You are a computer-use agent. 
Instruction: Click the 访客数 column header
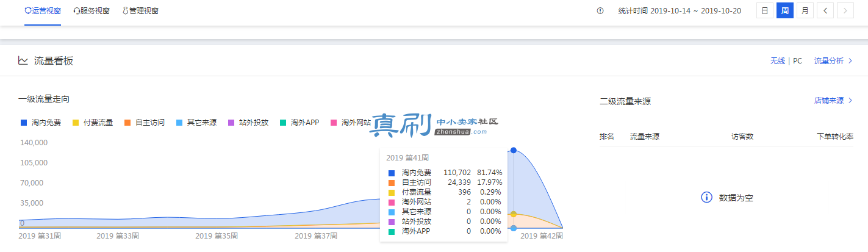[x=742, y=137]
